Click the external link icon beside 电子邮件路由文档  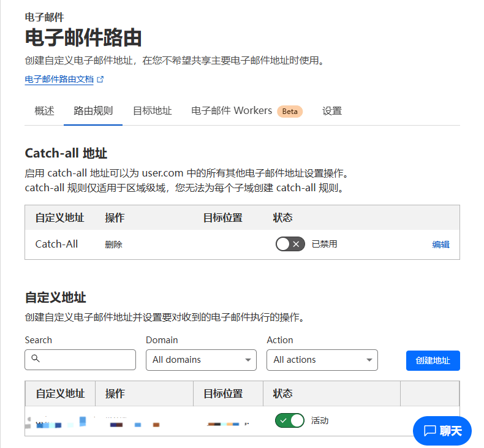100,80
